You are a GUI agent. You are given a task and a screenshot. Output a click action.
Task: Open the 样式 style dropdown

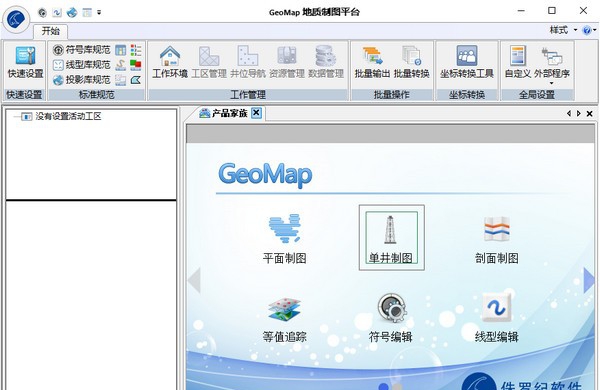(x=563, y=30)
